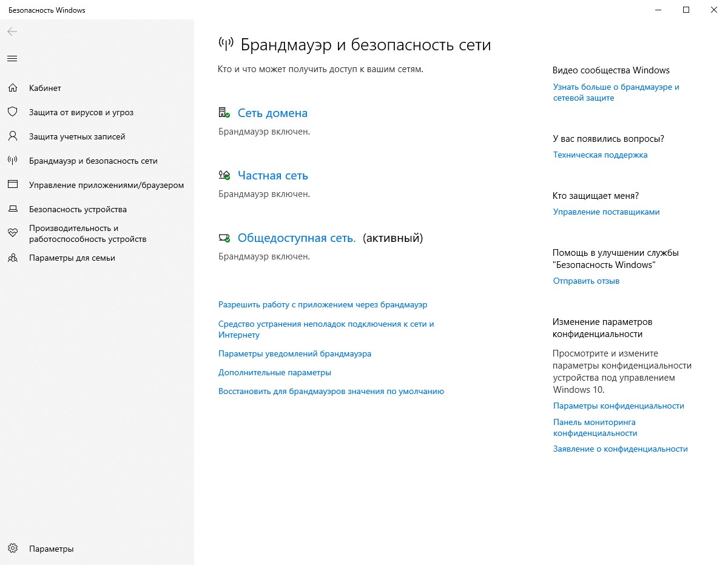Viewport: 728px width, 565px height.
Task: Click the Параметры gear icon
Action: pyautogui.click(x=12, y=549)
